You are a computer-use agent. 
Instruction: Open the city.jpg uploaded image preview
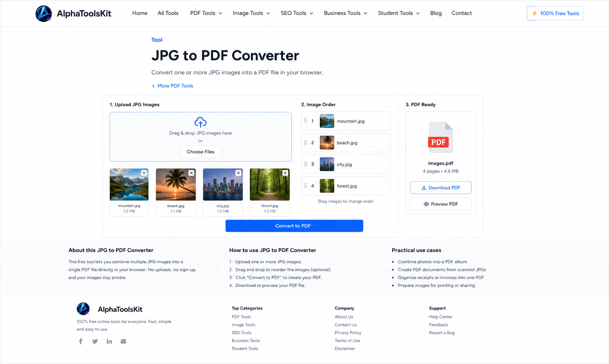tap(223, 184)
